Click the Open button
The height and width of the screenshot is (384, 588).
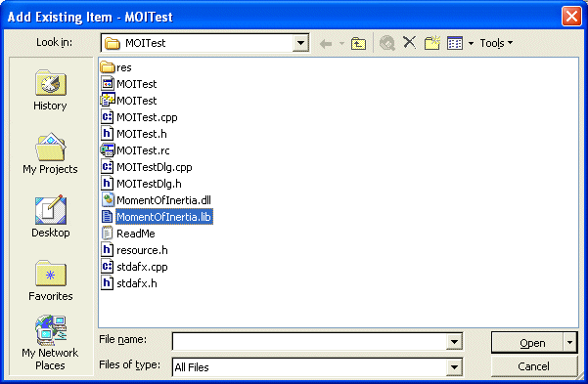527,343
